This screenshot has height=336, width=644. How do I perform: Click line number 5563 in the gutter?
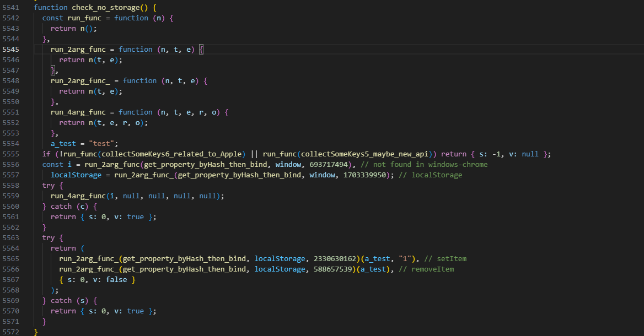(10, 237)
